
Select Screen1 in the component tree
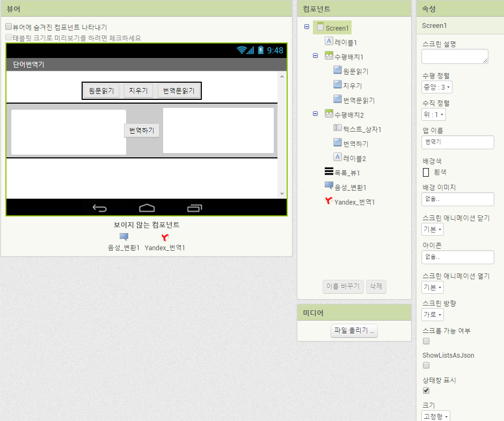click(337, 27)
